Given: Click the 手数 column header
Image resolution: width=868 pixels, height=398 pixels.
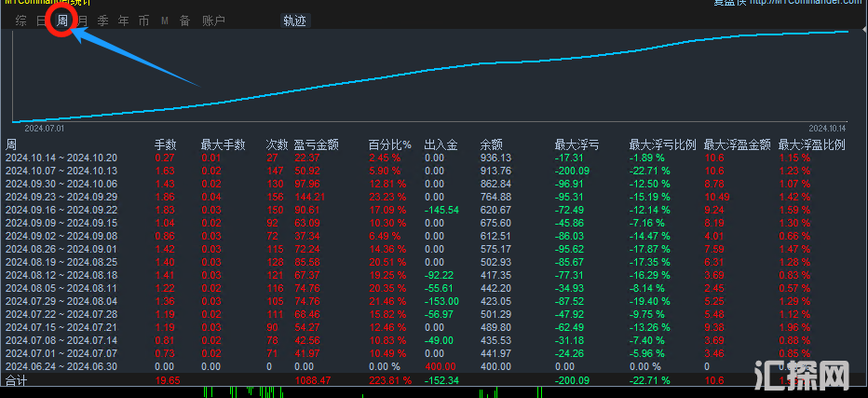Looking at the screenshot, I should pyautogui.click(x=165, y=144).
